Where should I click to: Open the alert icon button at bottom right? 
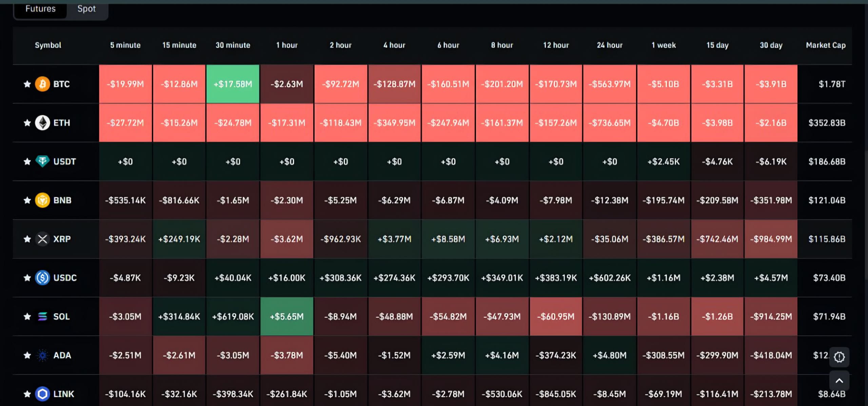(839, 357)
